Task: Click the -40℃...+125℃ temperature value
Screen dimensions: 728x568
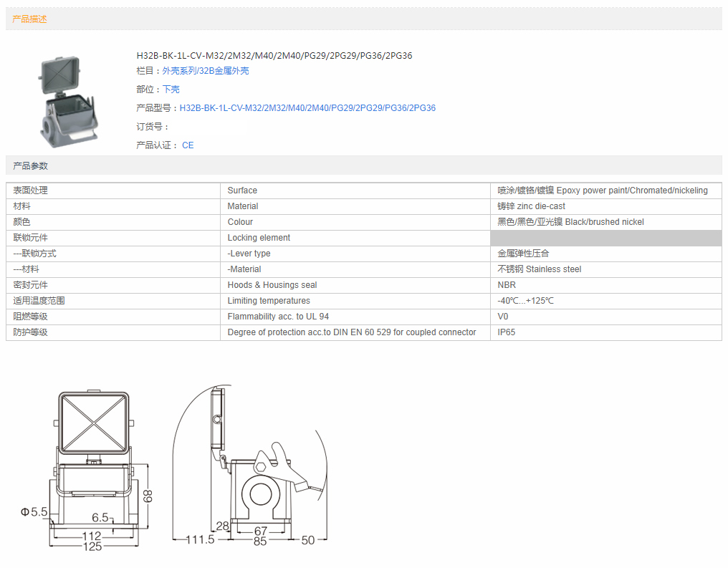Action: (525, 301)
